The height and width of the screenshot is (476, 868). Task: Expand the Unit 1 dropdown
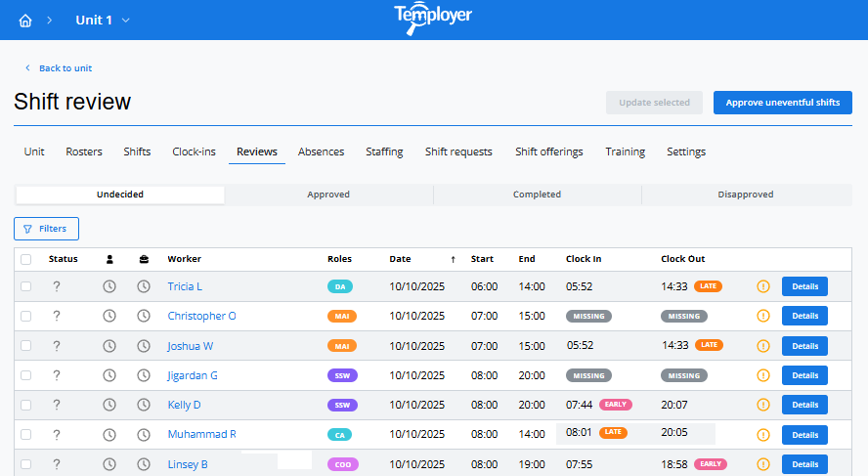coord(103,21)
